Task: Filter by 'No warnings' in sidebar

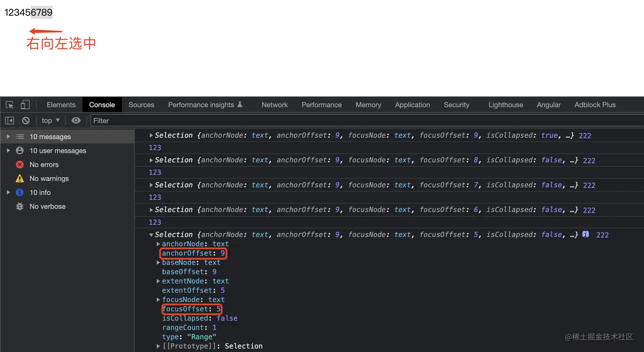Action: pyautogui.click(x=67, y=179)
